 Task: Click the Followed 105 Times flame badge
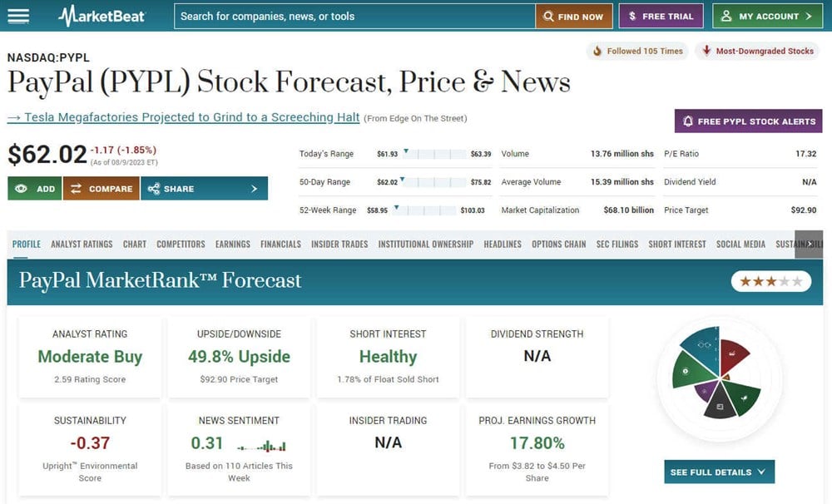click(x=637, y=51)
